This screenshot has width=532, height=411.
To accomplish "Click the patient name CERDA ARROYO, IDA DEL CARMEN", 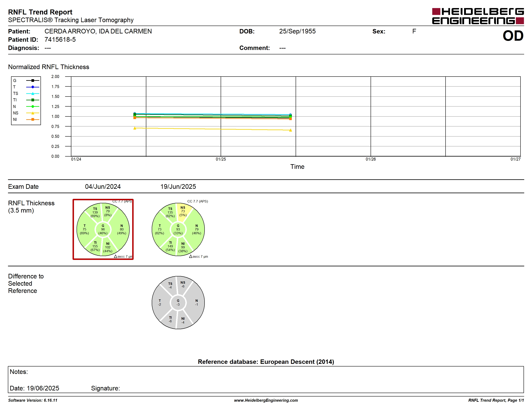I will pos(98,31).
